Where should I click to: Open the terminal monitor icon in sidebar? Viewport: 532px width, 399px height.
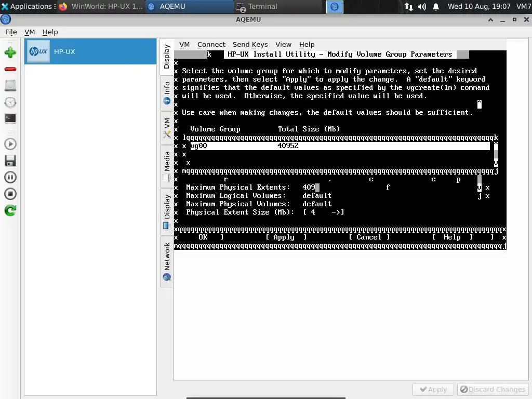click(x=10, y=118)
